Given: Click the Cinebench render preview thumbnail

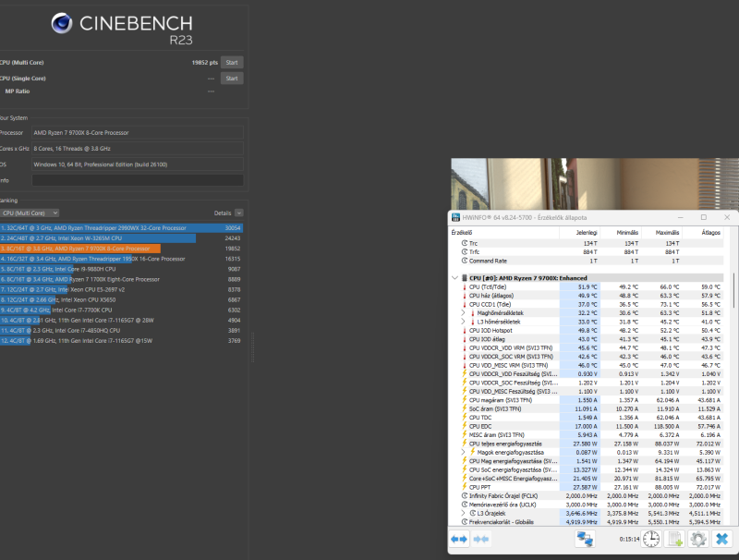Looking at the screenshot, I should 595,184.
